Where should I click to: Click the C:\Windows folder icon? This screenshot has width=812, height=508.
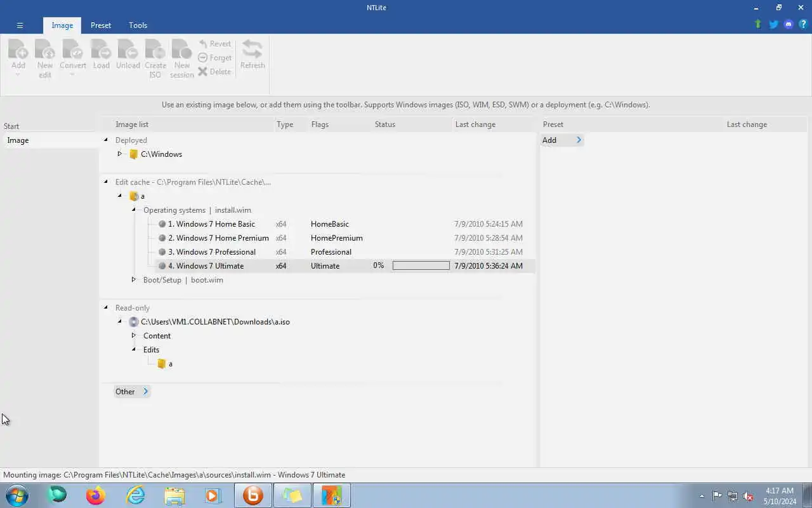click(x=133, y=154)
